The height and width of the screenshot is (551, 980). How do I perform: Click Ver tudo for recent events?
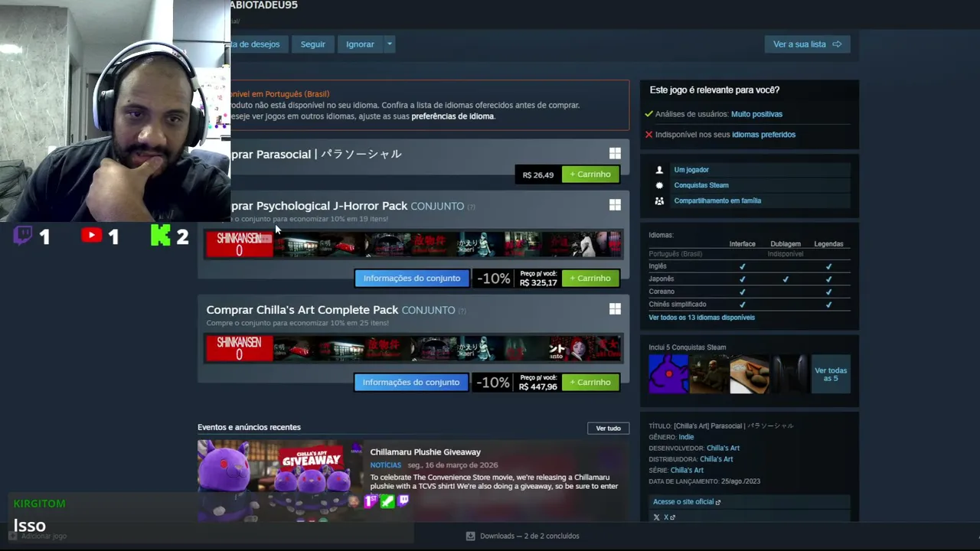(608, 428)
